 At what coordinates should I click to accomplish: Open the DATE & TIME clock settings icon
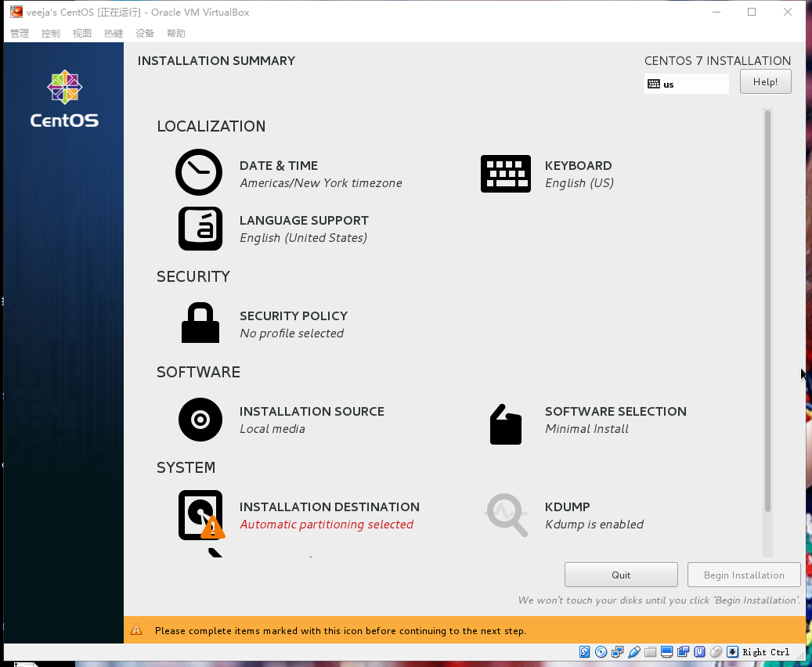point(199,172)
